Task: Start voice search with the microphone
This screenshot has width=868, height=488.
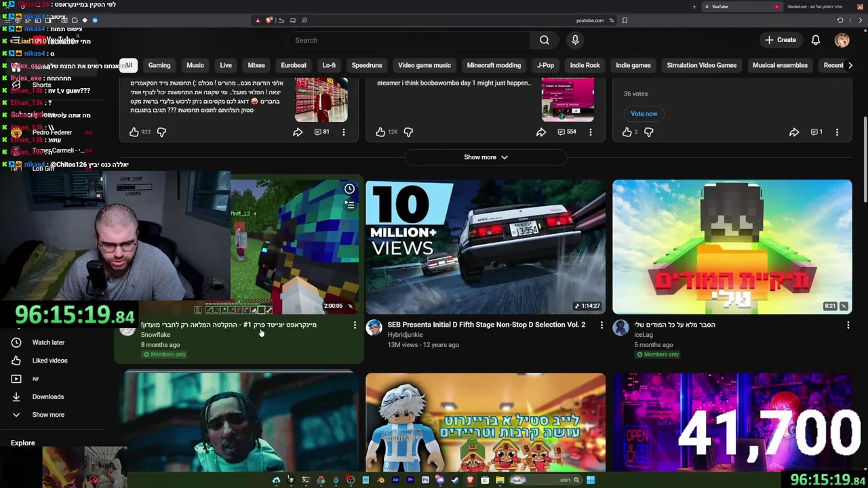Action: pyautogui.click(x=575, y=40)
